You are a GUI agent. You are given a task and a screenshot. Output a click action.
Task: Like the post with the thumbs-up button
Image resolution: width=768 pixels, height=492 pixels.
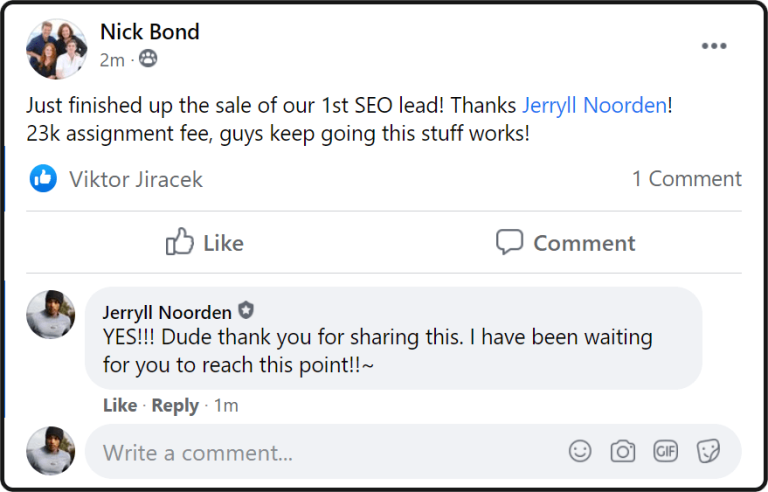(x=205, y=242)
